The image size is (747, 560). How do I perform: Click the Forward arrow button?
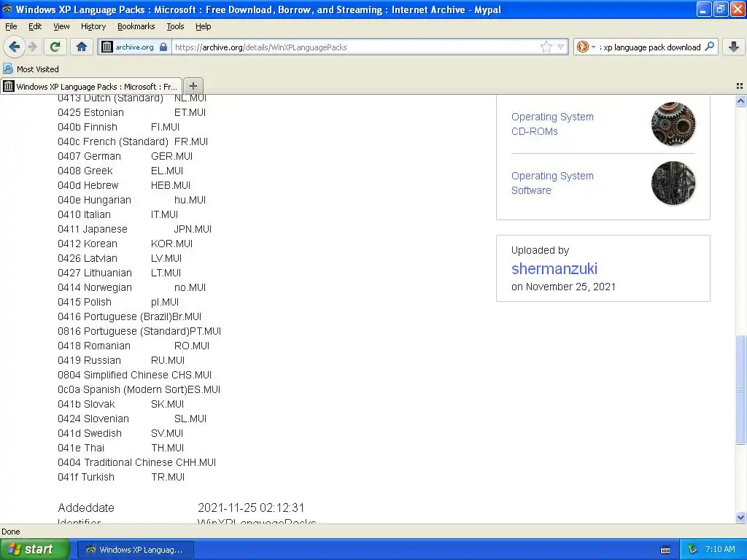pyautogui.click(x=32, y=47)
